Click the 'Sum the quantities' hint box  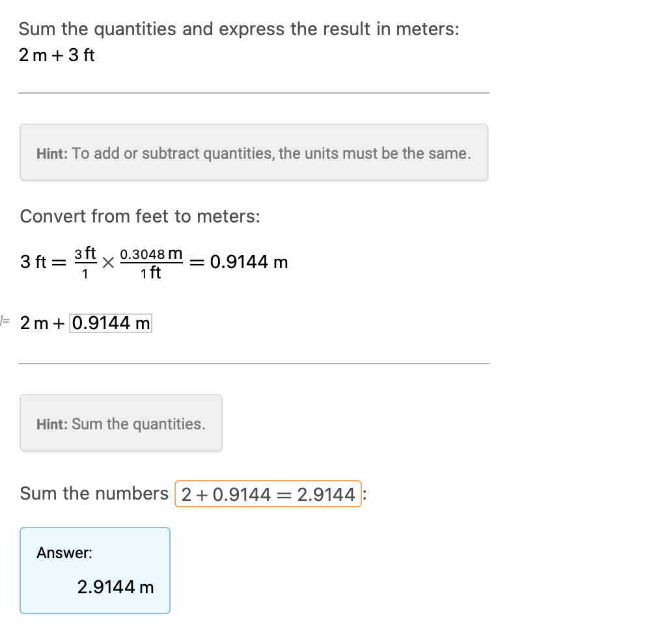coord(121,423)
